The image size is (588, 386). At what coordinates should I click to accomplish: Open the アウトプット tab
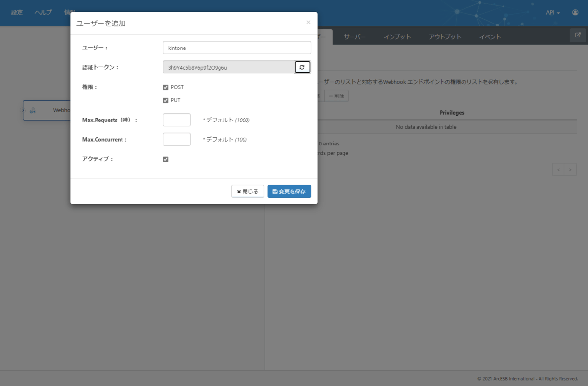pyautogui.click(x=444, y=36)
